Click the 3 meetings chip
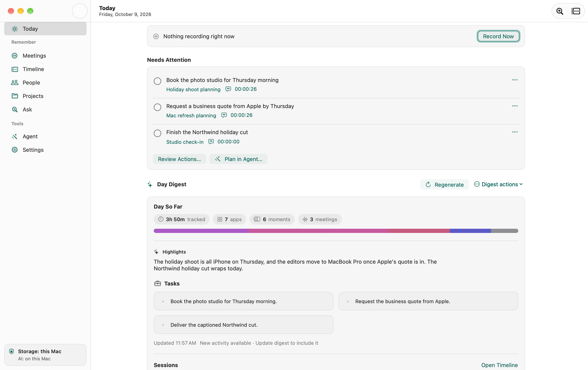The height and width of the screenshot is (370, 588). tap(320, 219)
